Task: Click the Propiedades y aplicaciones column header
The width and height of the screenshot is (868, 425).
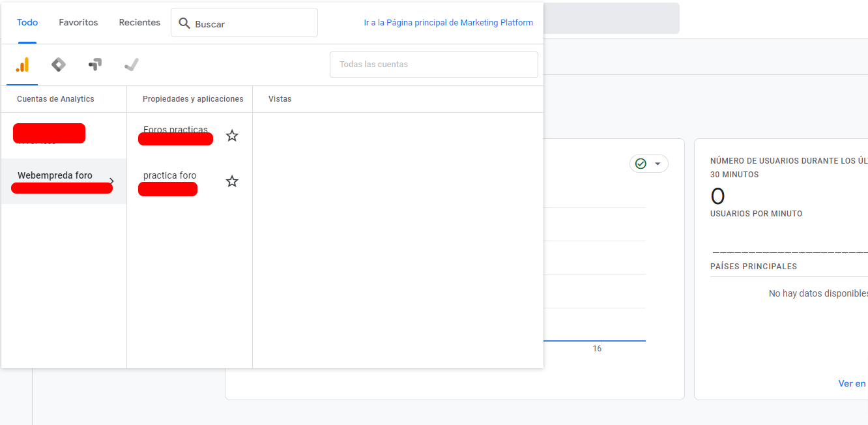Action: coord(193,99)
